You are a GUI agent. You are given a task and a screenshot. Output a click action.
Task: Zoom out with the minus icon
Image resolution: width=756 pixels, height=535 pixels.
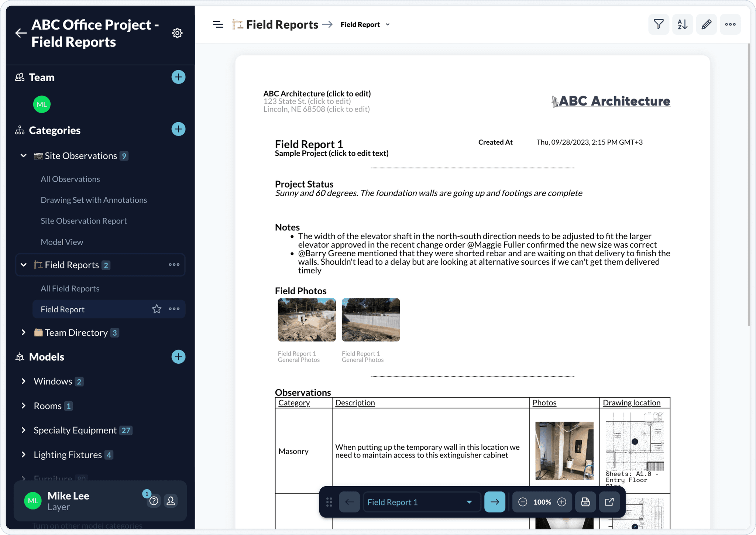(x=523, y=502)
